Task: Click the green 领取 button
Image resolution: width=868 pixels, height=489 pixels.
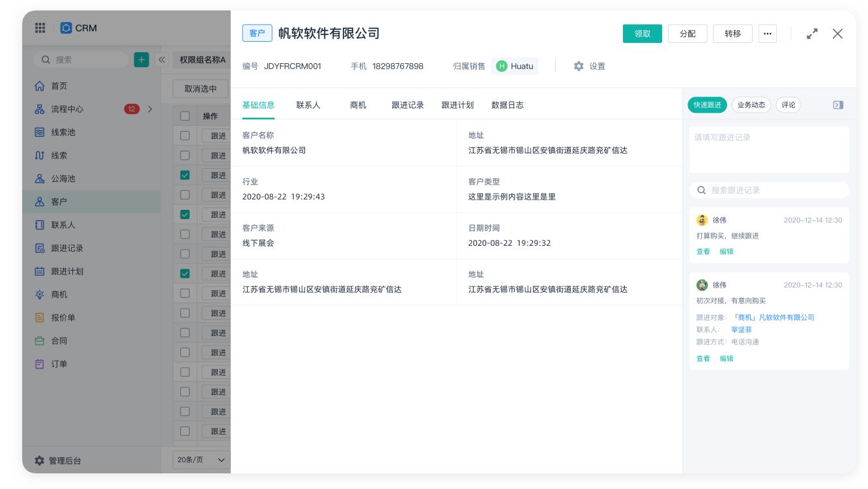Action: click(642, 34)
